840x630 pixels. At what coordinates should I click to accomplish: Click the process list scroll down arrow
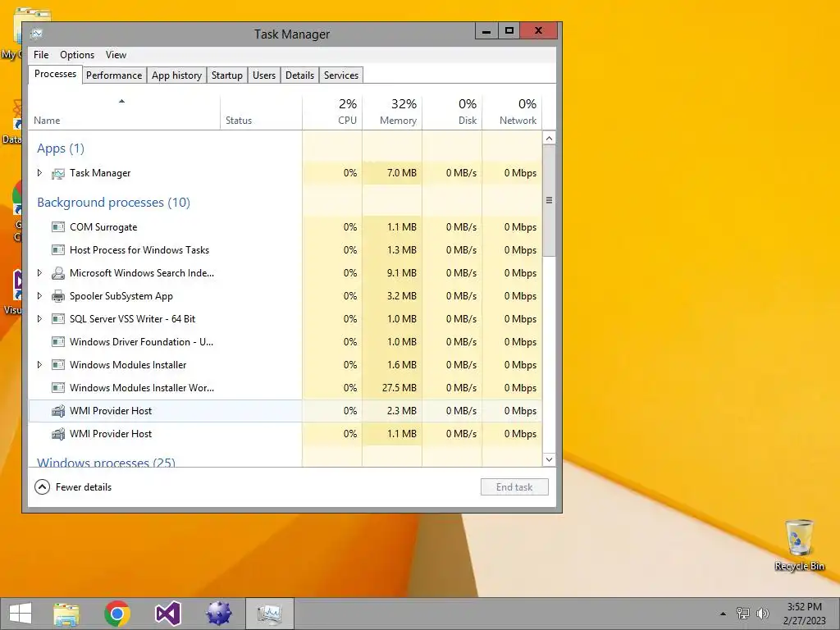pos(549,459)
